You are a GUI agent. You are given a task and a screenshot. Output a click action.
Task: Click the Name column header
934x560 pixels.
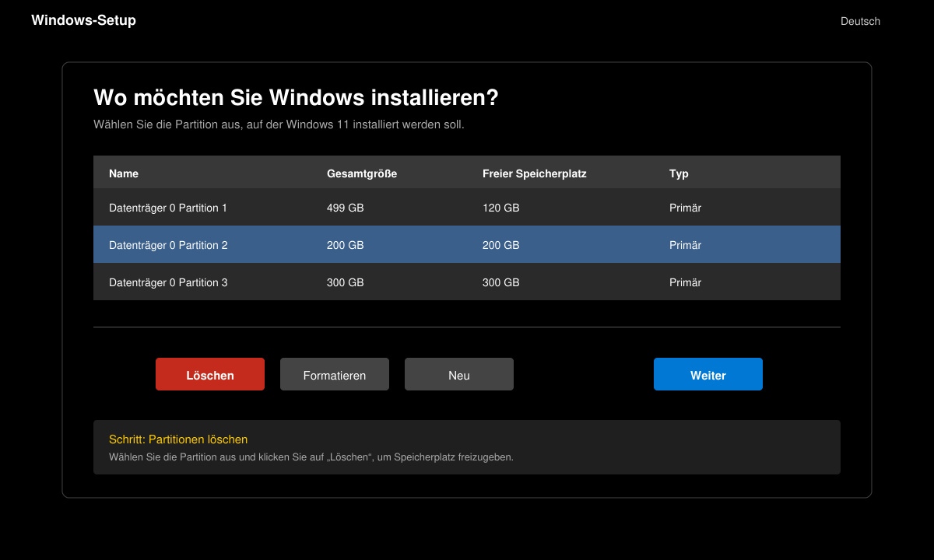[124, 173]
